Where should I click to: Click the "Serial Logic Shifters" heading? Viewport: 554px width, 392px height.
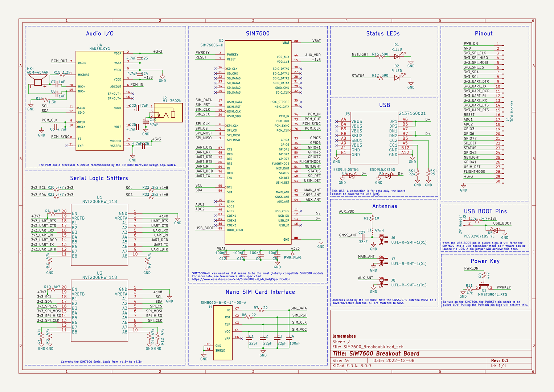(99, 178)
